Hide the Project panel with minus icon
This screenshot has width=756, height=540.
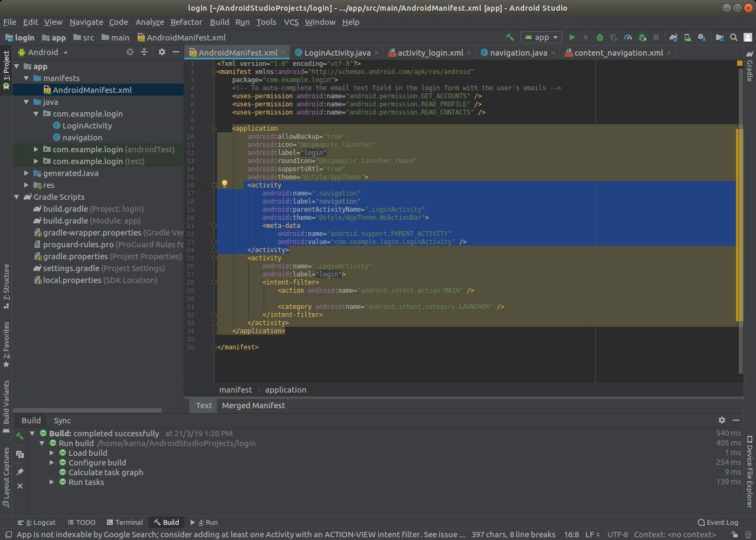pyautogui.click(x=175, y=52)
